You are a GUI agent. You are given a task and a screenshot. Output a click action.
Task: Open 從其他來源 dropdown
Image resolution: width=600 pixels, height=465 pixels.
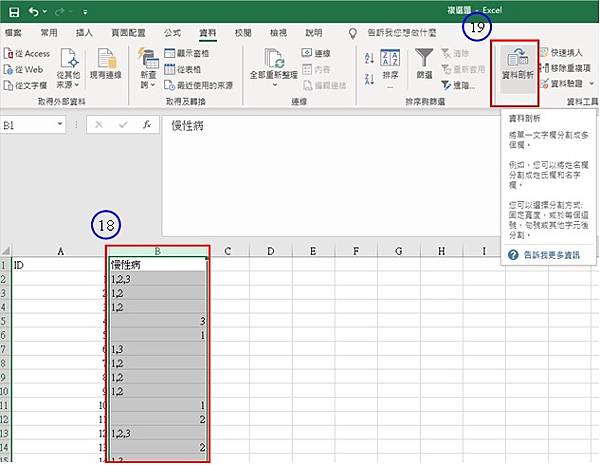[x=68, y=69]
